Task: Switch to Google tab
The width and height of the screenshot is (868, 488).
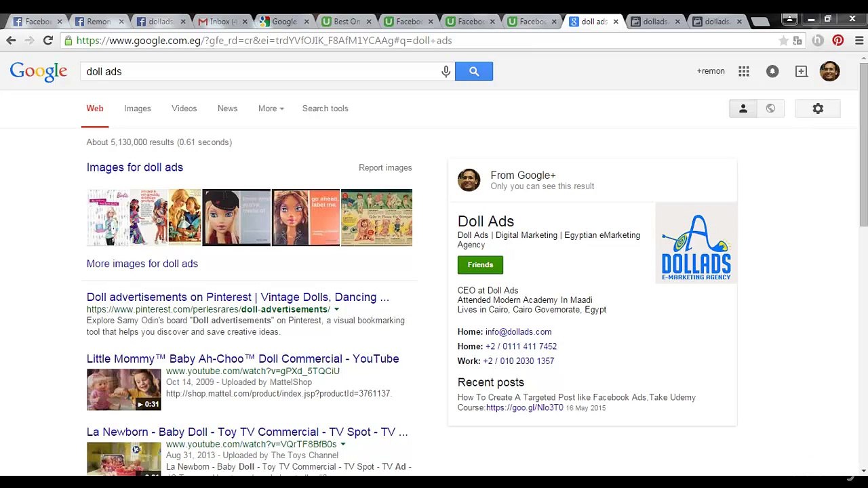Action: (283, 22)
